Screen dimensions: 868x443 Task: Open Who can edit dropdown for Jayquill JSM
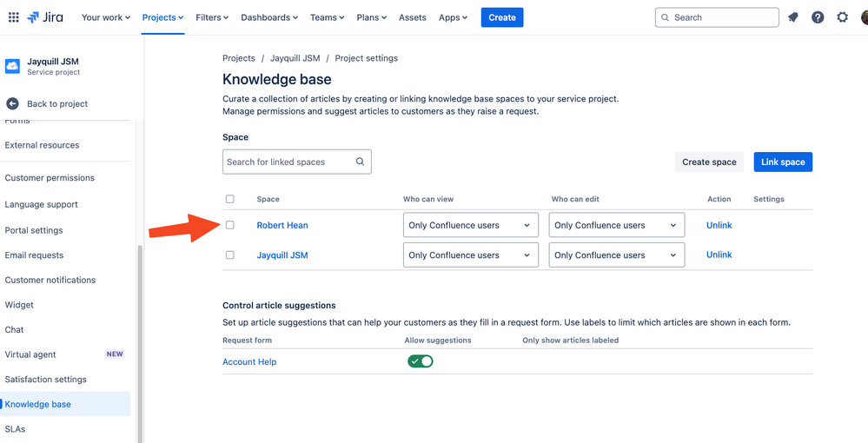click(x=617, y=255)
